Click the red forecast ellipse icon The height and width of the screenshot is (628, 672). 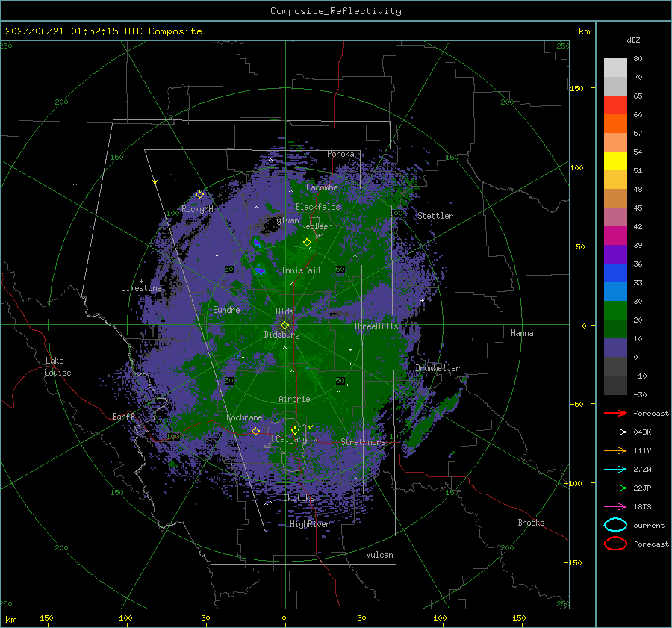tap(615, 544)
